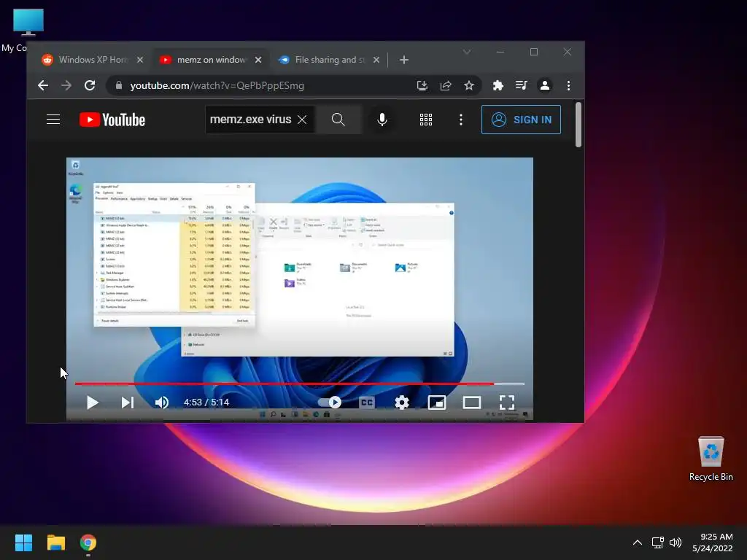Screen dimensions: 747x560
Task: Close the Windows XP Home tab
Action: pyautogui.click(x=140, y=60)
